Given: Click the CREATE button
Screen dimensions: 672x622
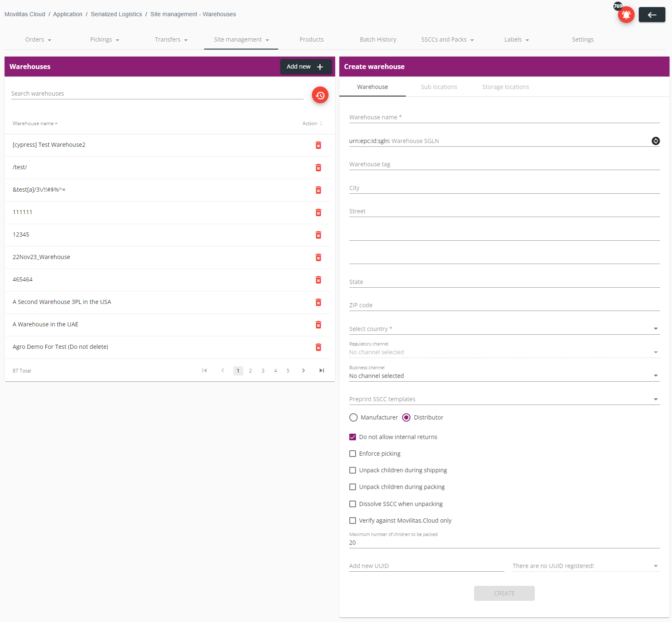Looking at the screenshot, I should (x=504, y=593).
